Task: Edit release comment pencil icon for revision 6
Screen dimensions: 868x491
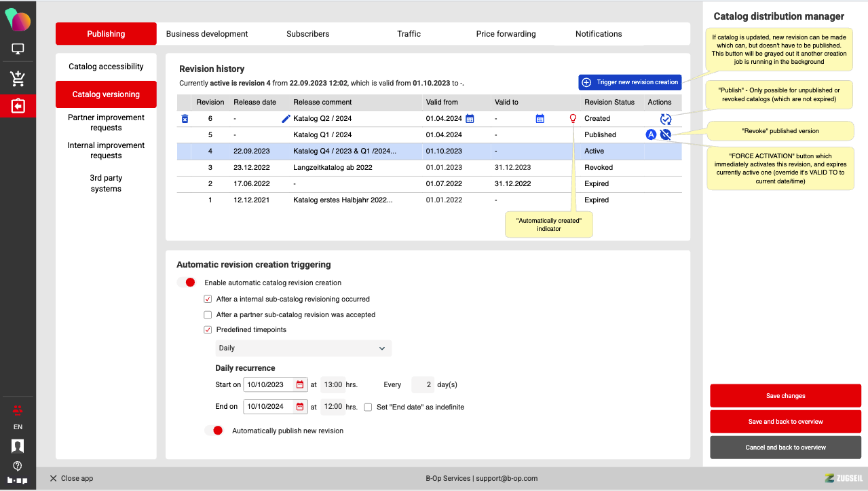Action: pyautogui.click(x=286, y=119)
